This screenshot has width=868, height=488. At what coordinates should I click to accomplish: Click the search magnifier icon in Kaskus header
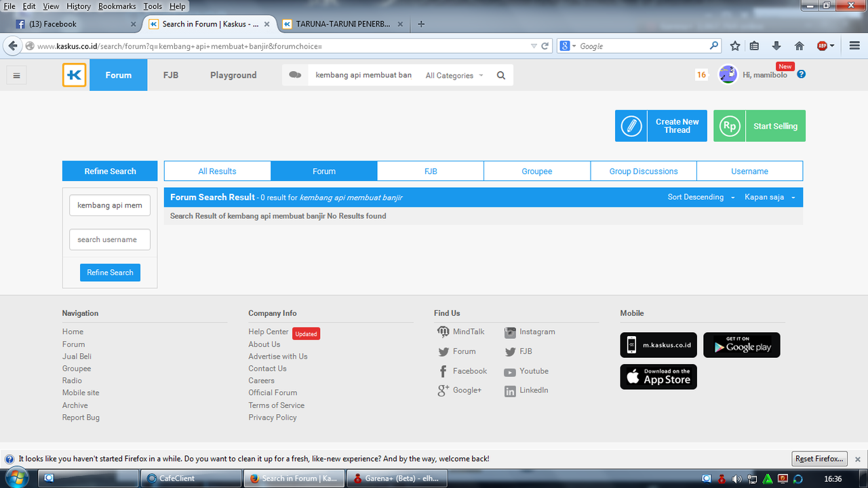pos(501,75)
